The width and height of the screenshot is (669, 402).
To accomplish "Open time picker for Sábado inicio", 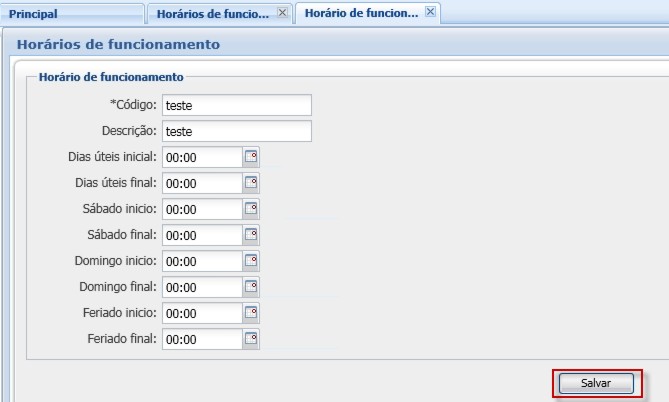I will (x=251, y=209).
